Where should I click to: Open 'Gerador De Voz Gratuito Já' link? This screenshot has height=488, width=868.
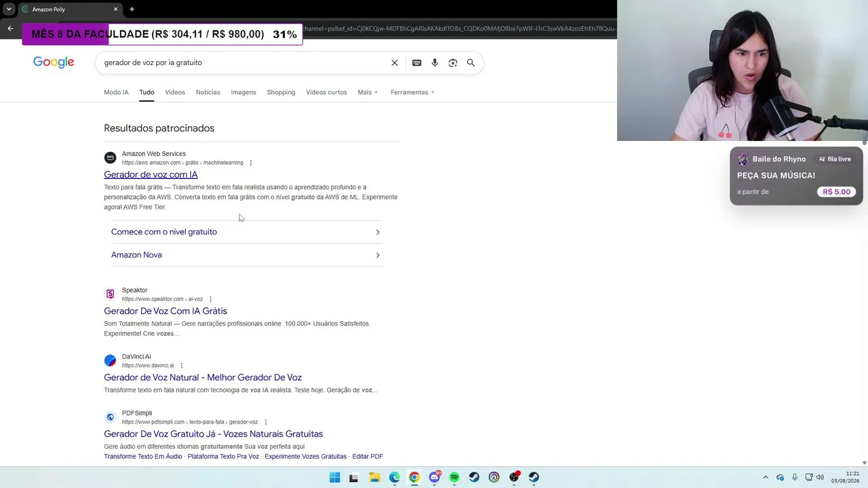(214, 434)
